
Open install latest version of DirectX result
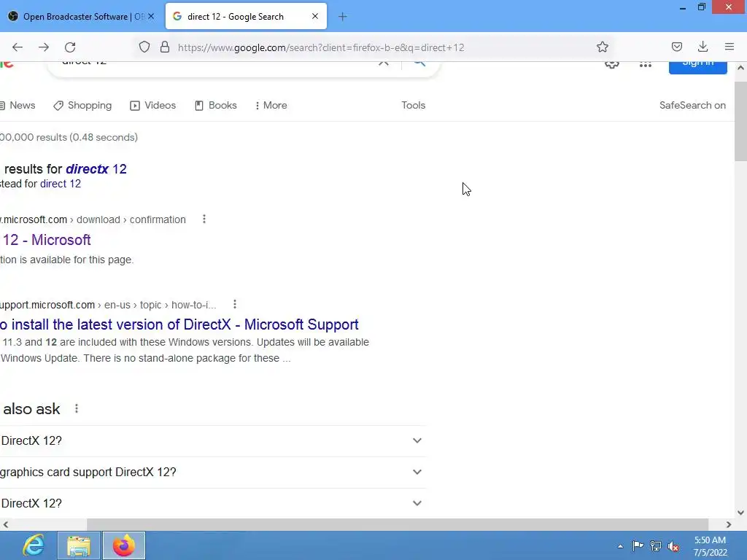pos(179,324)
